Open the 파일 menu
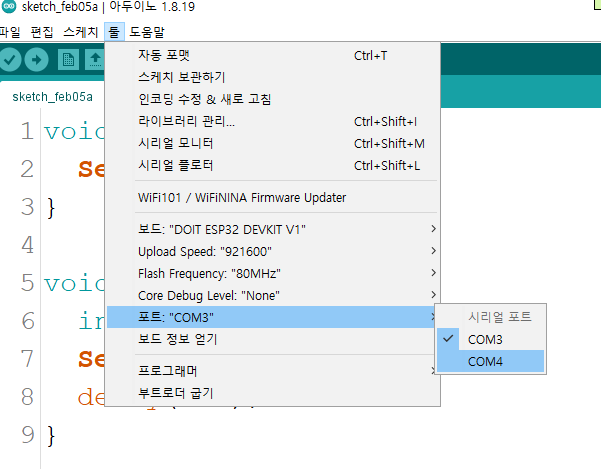This screenshot has height=469, width=601. 10,32
